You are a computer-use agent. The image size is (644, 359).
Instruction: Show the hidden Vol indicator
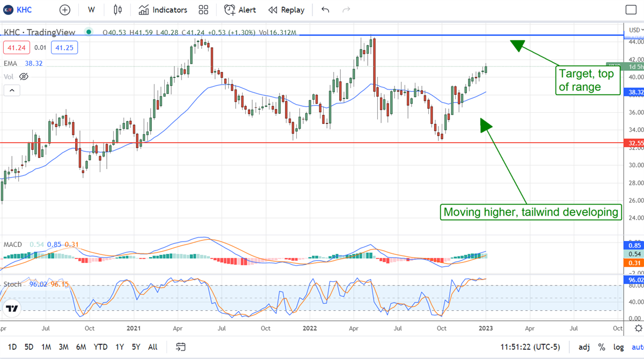pos(24,77)
